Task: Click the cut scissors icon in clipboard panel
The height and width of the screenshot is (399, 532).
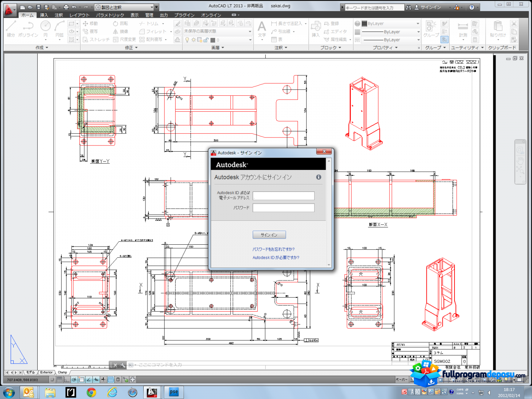Action: (x=514, y=24)
